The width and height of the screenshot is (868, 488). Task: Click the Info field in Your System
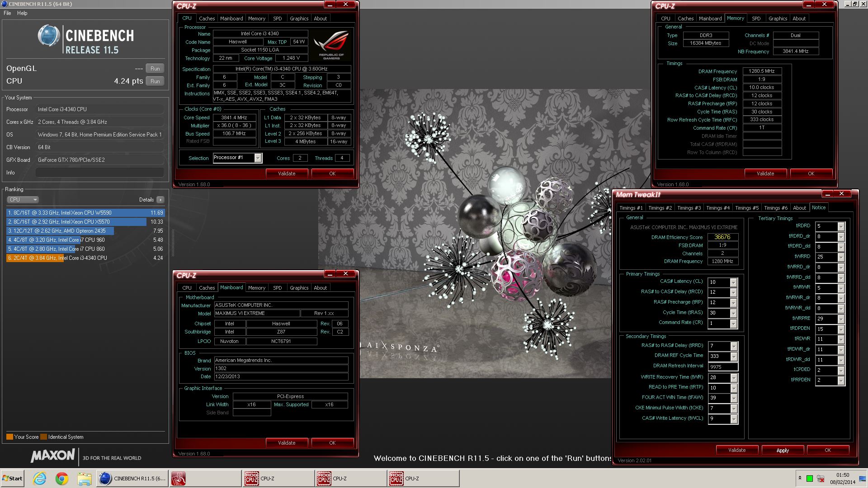pyautogui.click(x=99, y=173)
